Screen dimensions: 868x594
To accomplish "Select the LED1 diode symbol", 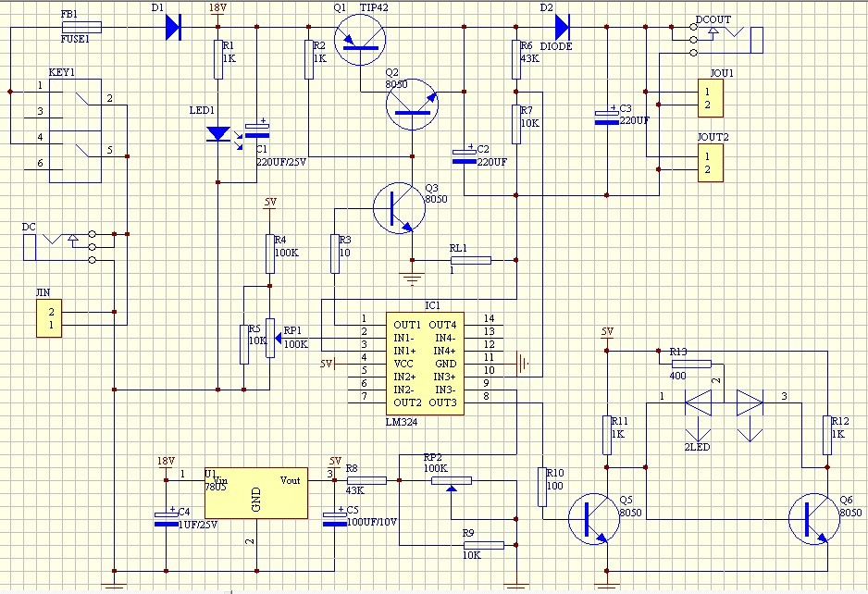I will click(218, 134).
